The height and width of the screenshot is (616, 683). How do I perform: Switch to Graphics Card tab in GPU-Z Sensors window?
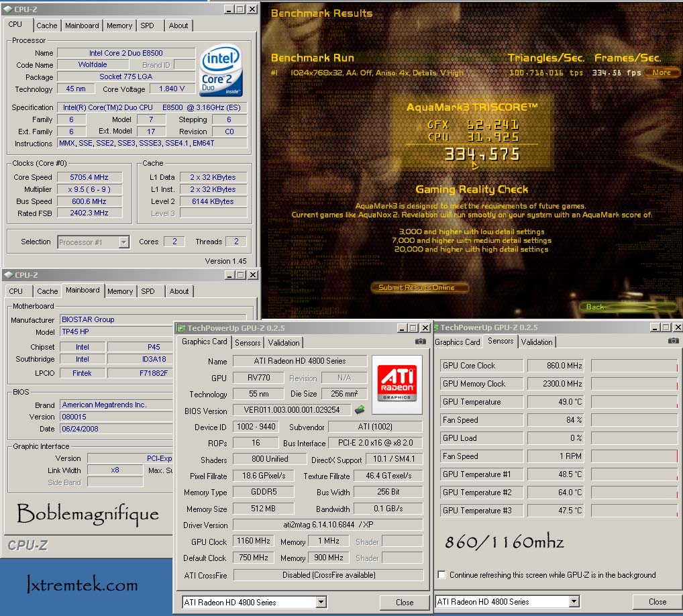458,342
